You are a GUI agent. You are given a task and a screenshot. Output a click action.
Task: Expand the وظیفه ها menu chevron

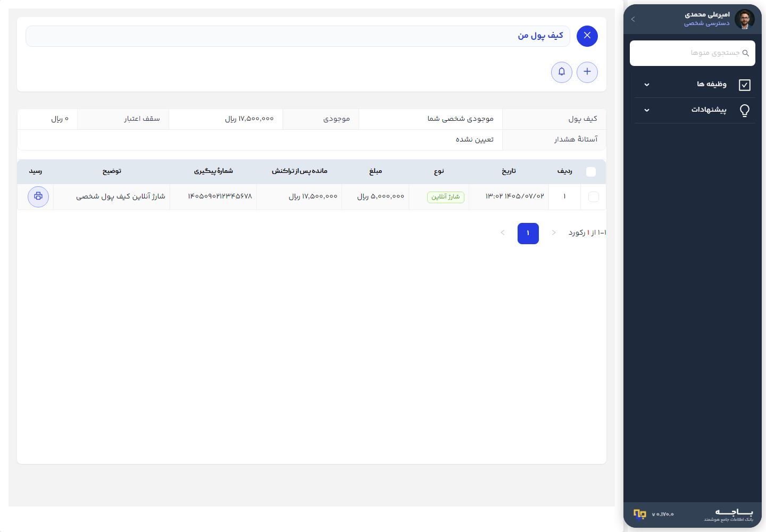[x=647, y=85]
